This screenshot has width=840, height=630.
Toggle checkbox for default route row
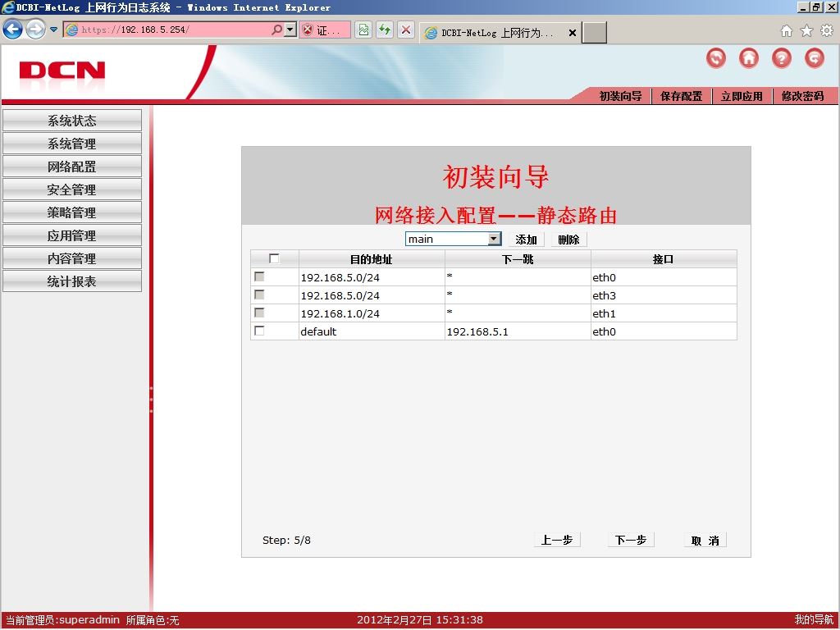(x=259, y=331)
